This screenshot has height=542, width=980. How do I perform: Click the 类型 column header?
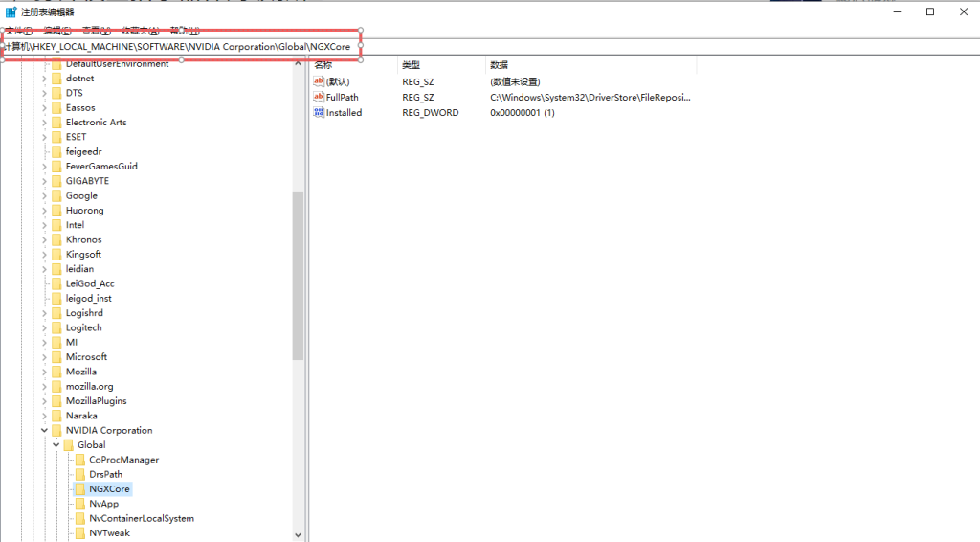pos(411,65)
